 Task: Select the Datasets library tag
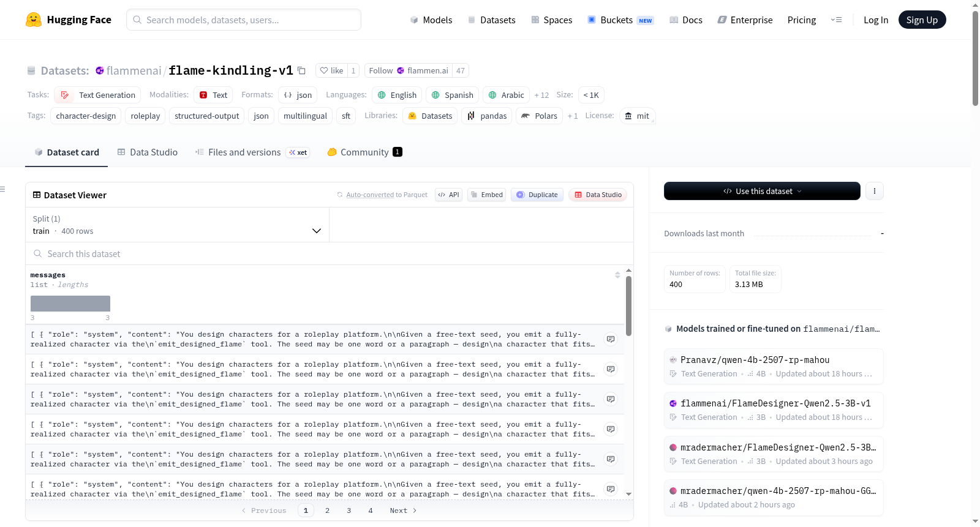tap(430, 116)
